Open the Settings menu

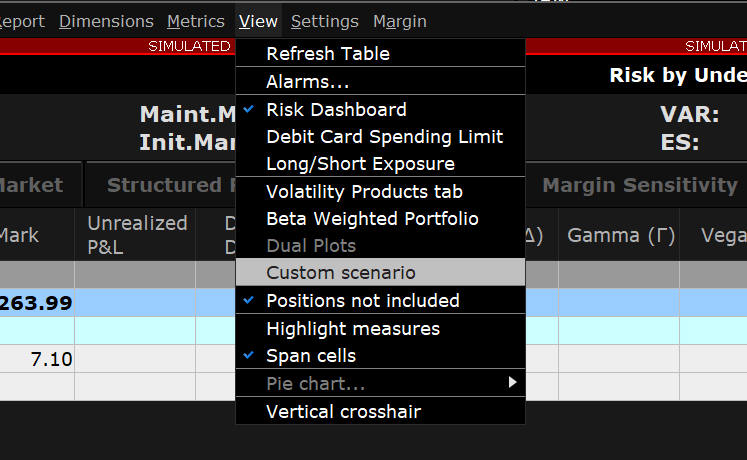(x=324, y=21)
